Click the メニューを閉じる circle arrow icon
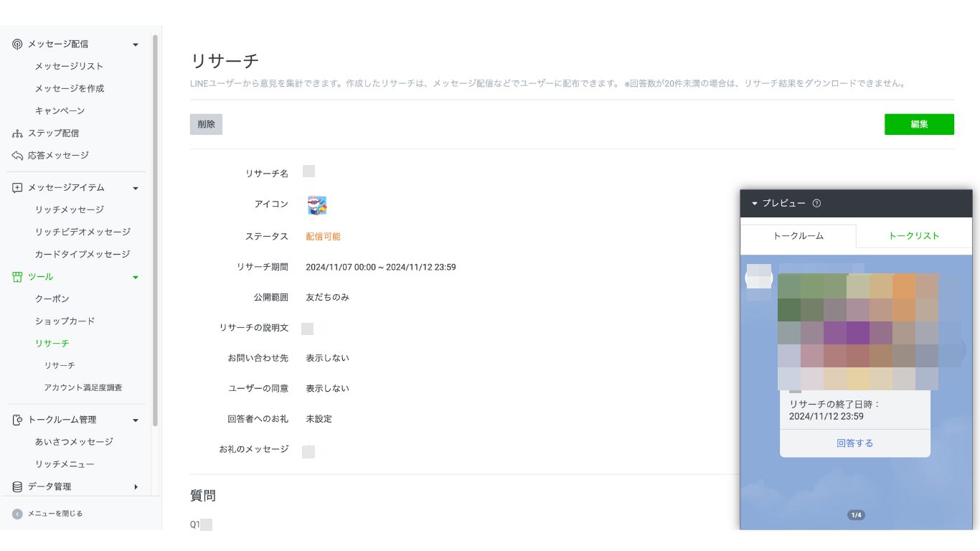Image resolution: width=980 pixels, height=551 pixels. click(x=17, y=514)
